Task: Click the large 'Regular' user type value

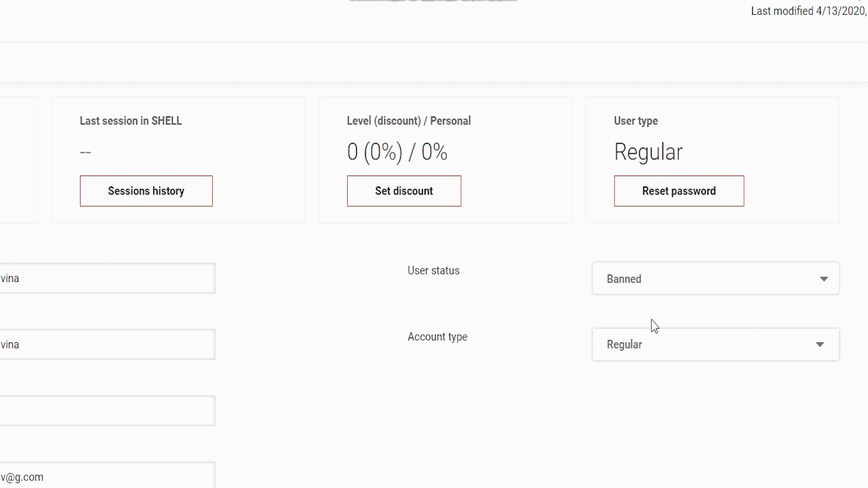Action: 648,152
